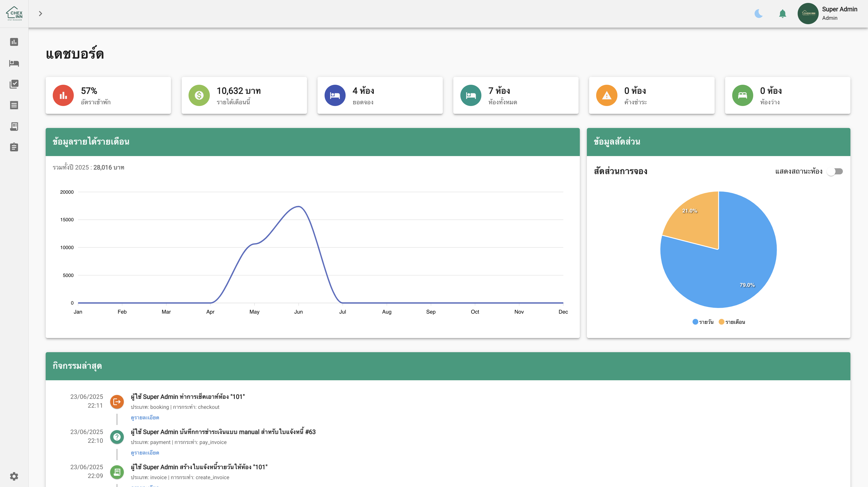The height and width of the screenshot is (487, 868).
Task: Click the green dollar revenue icon
Action: click(x=199, y=95)
